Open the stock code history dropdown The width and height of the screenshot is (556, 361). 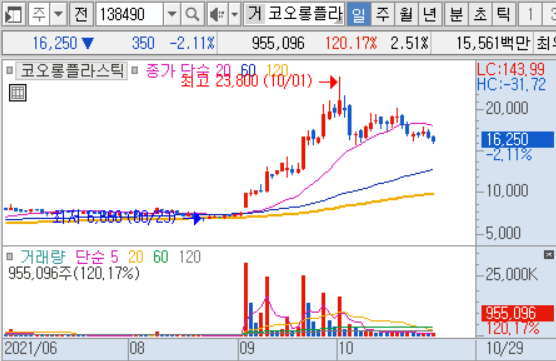172,14
